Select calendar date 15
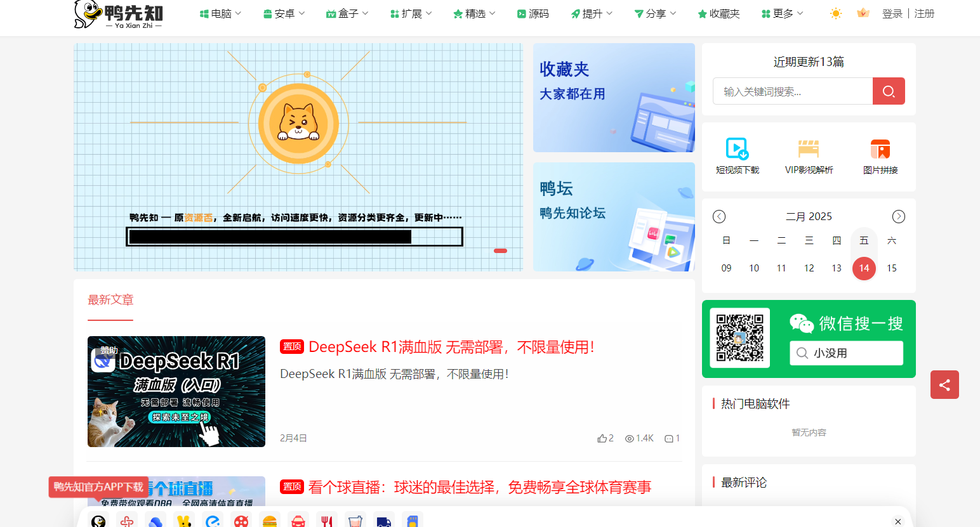 [892, 268]
